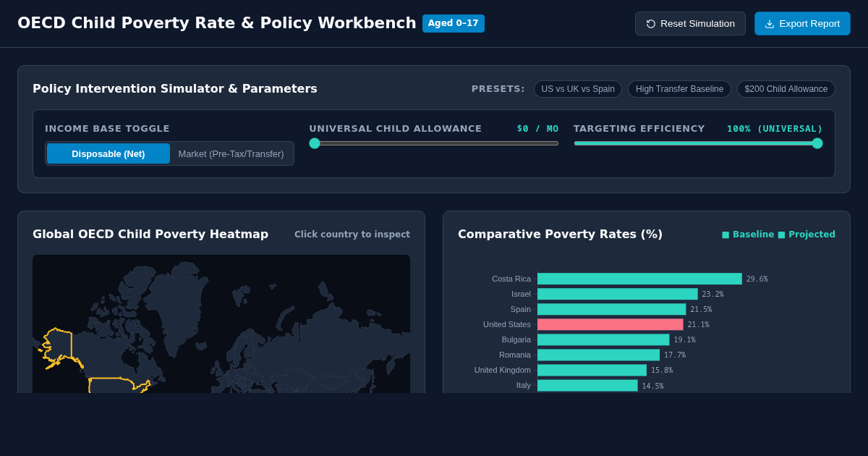The width and height of the screenshot is (868, 456).
Task: Apply the US vs UK vs Spain preset
Action: tap(578, 89)
